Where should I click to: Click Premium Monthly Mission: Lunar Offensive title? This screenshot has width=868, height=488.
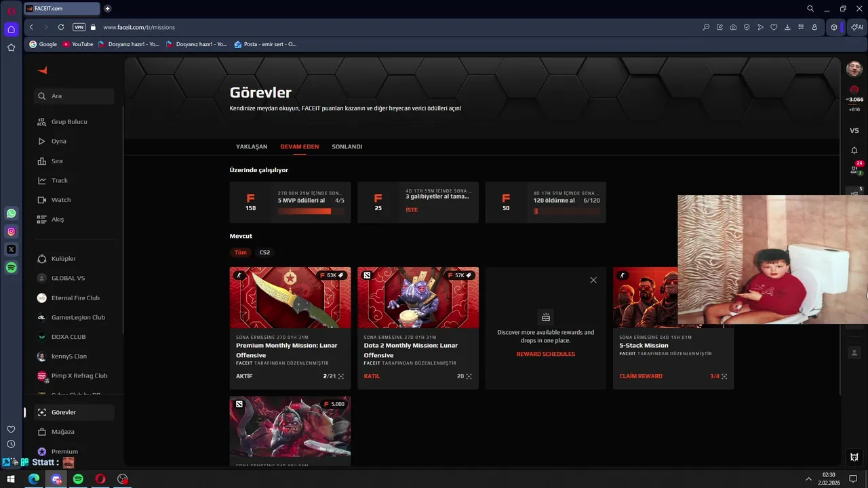[x=287, y=350]
